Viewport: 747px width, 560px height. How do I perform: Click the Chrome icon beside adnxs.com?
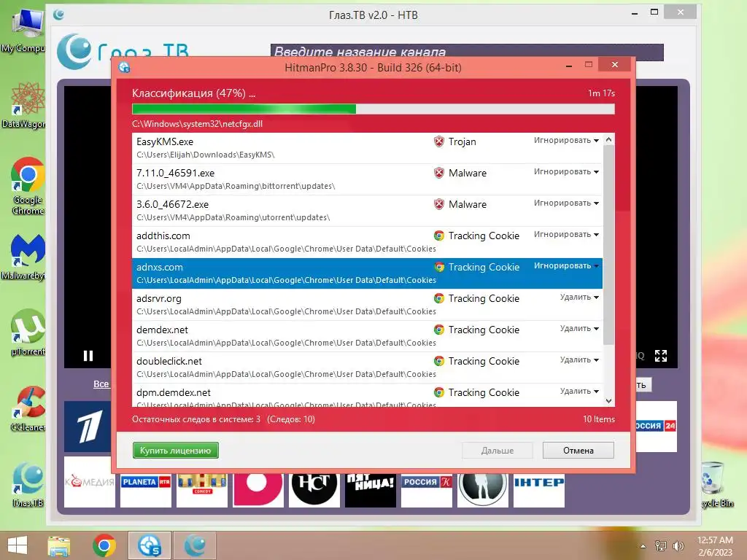pyautogui.click(x=438, y=267)
